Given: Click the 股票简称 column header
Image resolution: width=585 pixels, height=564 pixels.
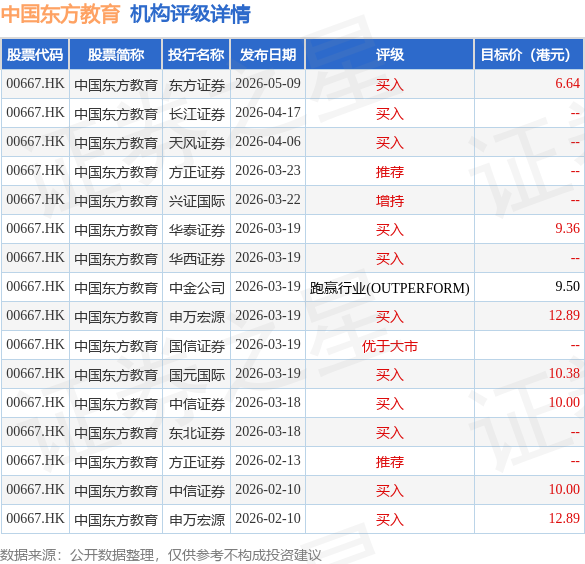Looking at the screenshot, I should tap(116, 54).
